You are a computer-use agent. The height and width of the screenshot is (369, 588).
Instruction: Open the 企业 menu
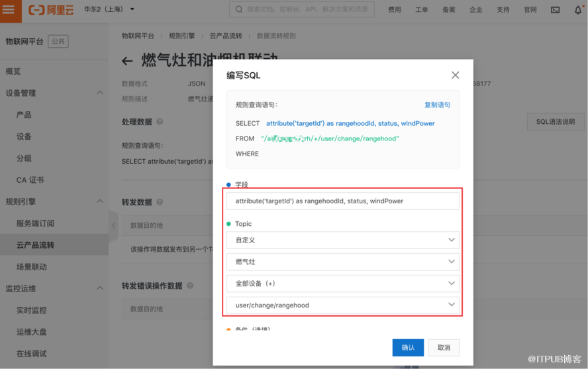coord(476,10)
